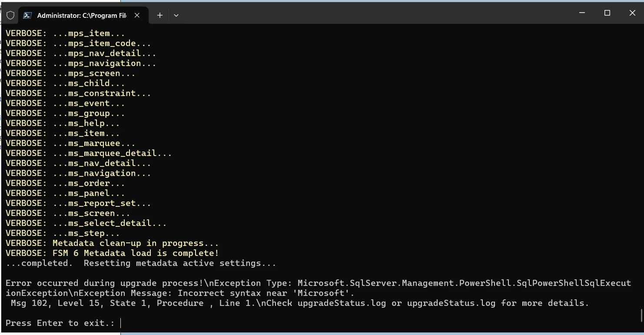Close the Administrator PowerShell tab
Image resolution: width=644 pixels, height=335 pixels.
137,15
